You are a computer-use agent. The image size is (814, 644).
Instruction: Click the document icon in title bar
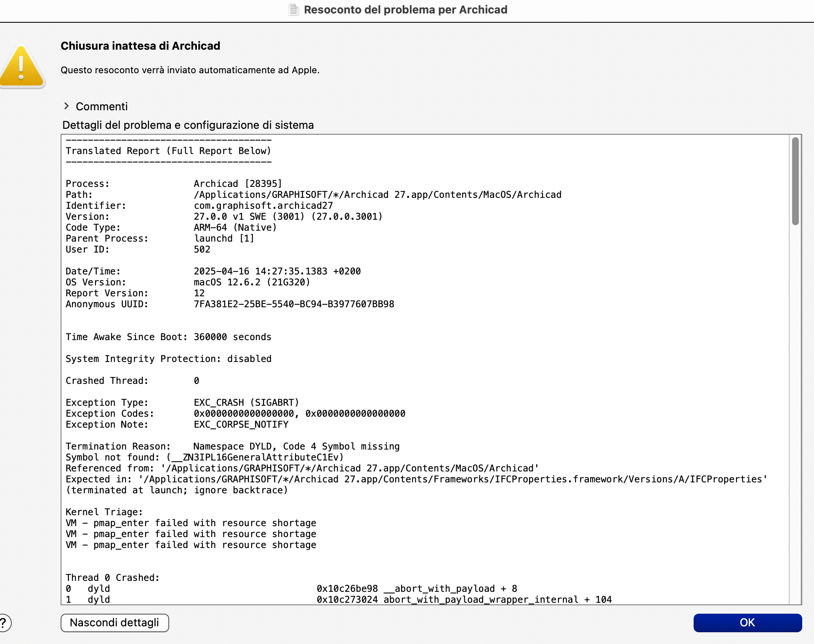point(294,10)
